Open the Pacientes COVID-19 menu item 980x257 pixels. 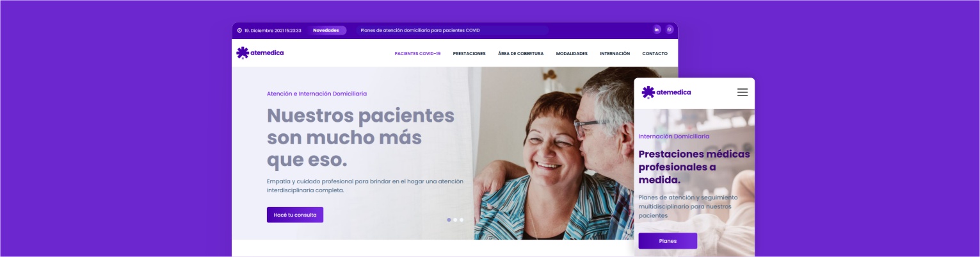click(x=417, y=54)
